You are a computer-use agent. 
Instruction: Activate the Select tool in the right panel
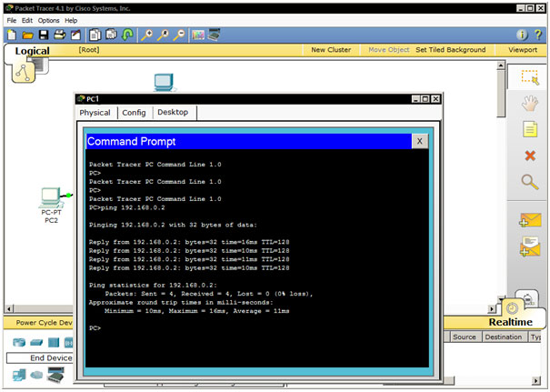click(530, 77)
